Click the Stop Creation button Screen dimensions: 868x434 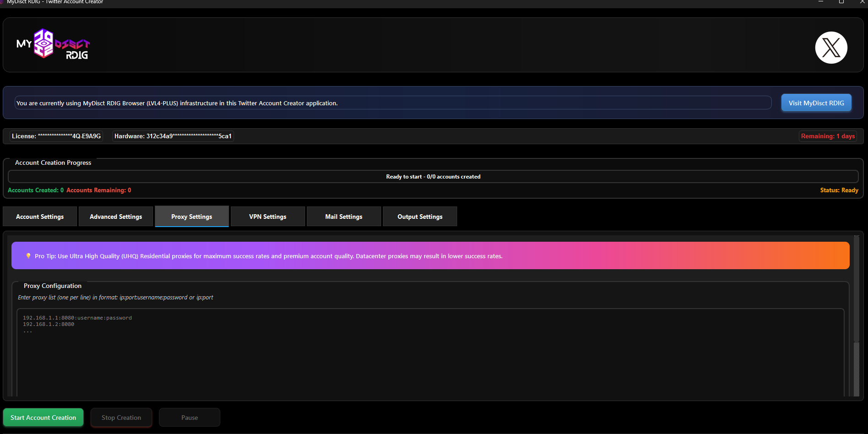pyautogui.click(x=121, y=418)
